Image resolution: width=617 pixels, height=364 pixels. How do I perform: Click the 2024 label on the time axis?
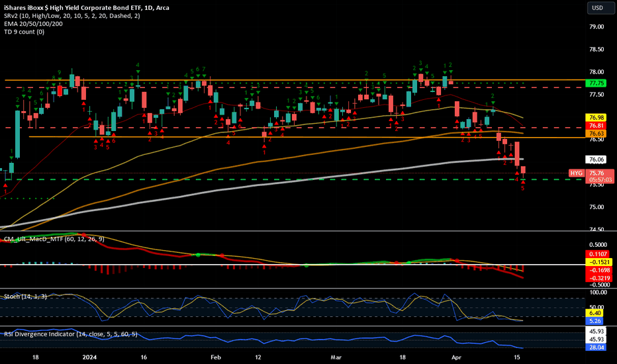coord(90,357)
